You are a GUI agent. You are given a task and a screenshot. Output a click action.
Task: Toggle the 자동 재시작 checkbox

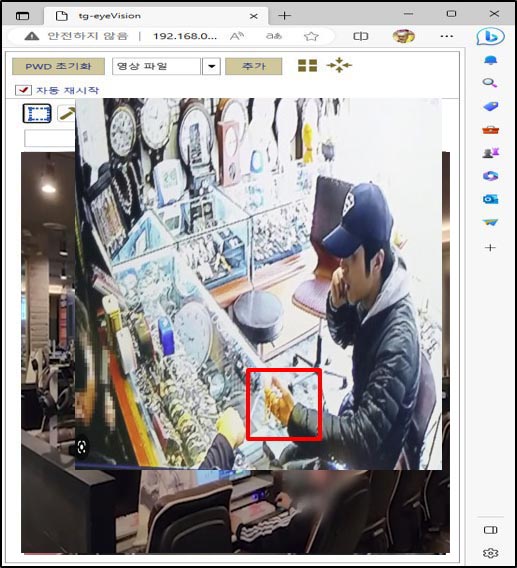(x=23, y=90)
